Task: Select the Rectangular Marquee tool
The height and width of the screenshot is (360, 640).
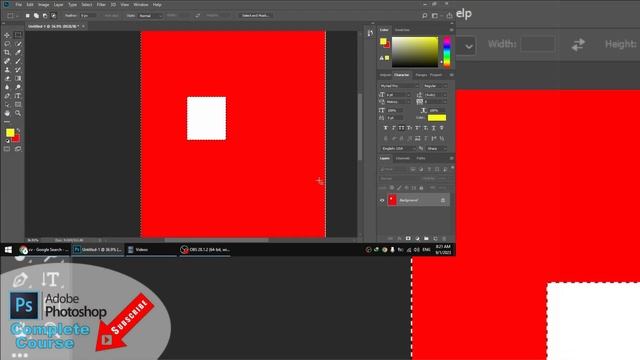Action: [18, 35]
